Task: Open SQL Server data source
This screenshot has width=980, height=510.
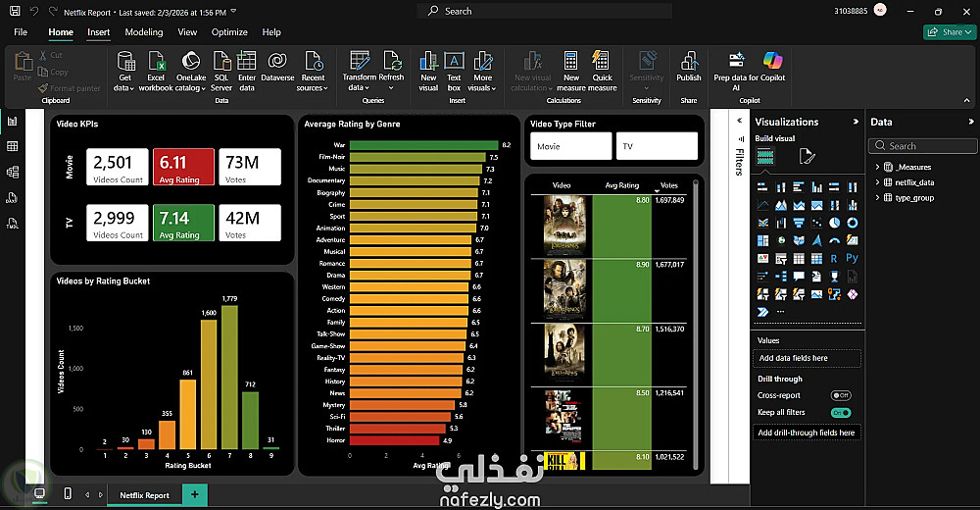Action: coord(221,72)
